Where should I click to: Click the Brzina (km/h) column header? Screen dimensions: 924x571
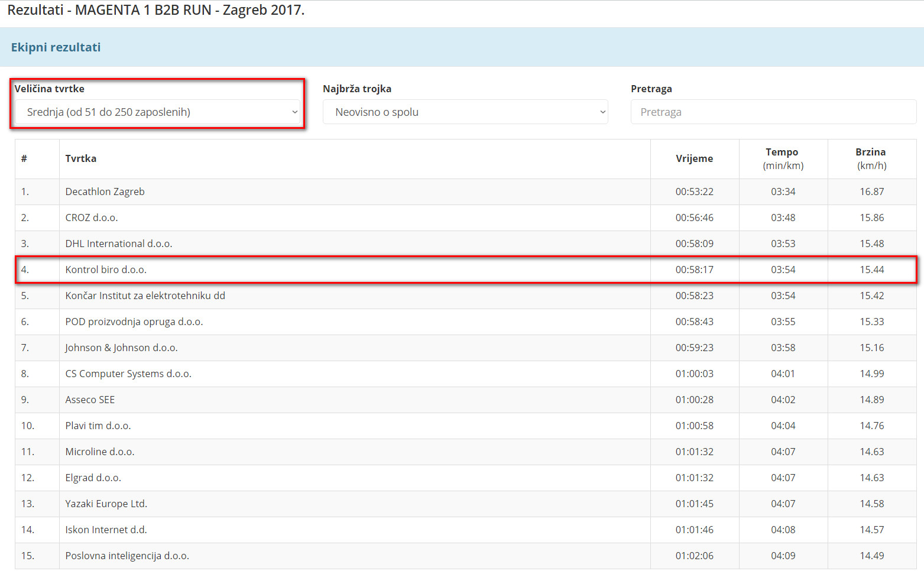[872, 158]
